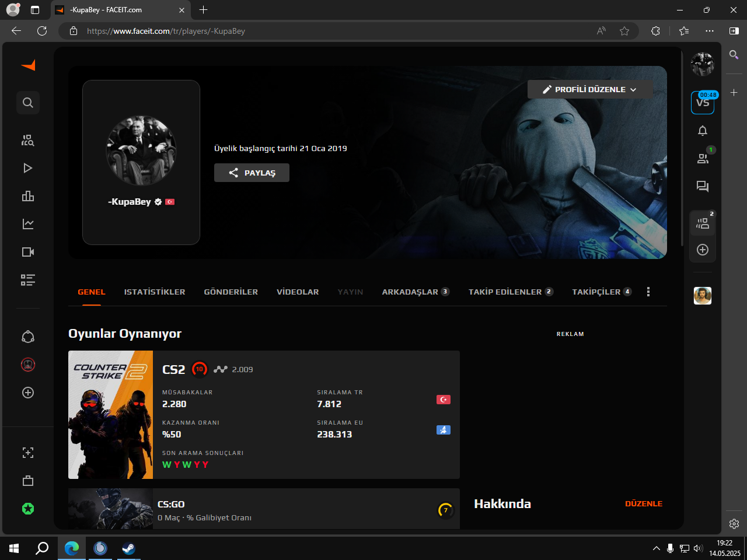Image resolution: width=747 pixels, height=560 pixels.
Task: Open the leaderboard bars icon in sidebar
Action: click(x=28, y=196)
